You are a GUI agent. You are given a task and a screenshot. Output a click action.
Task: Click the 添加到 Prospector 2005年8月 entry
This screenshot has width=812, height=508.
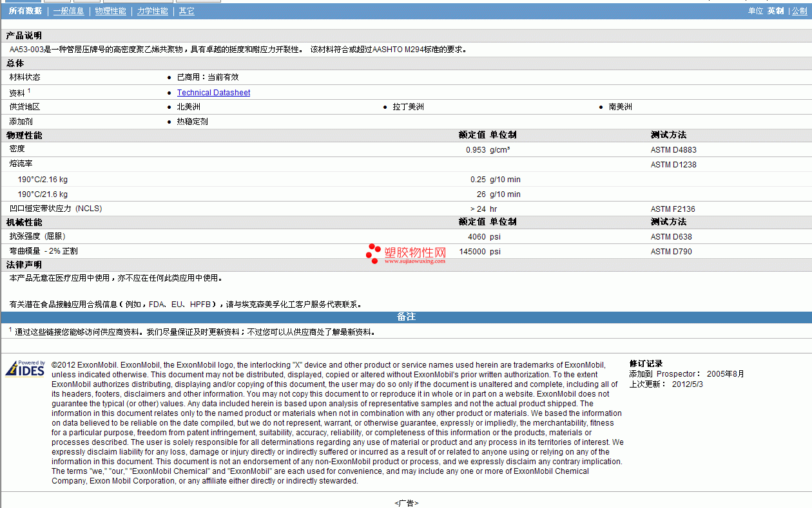tap(687, 374)
